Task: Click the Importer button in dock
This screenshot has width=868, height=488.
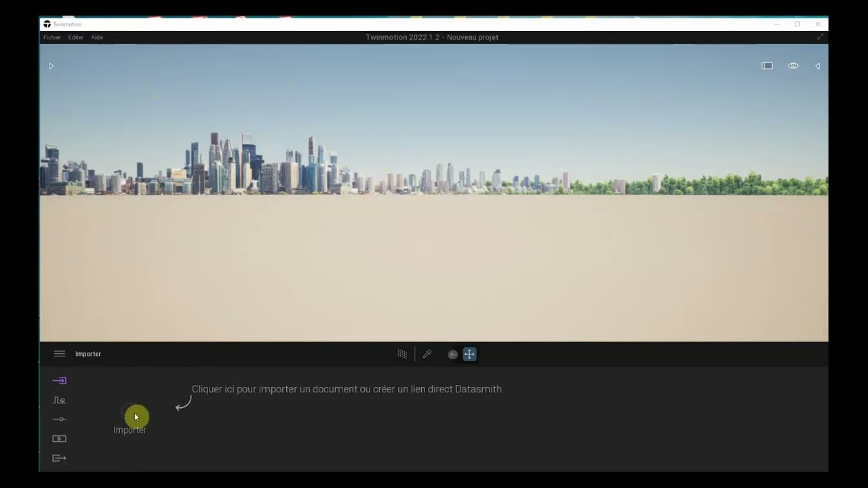Action: pyautogui.click(x=130, y=420)
